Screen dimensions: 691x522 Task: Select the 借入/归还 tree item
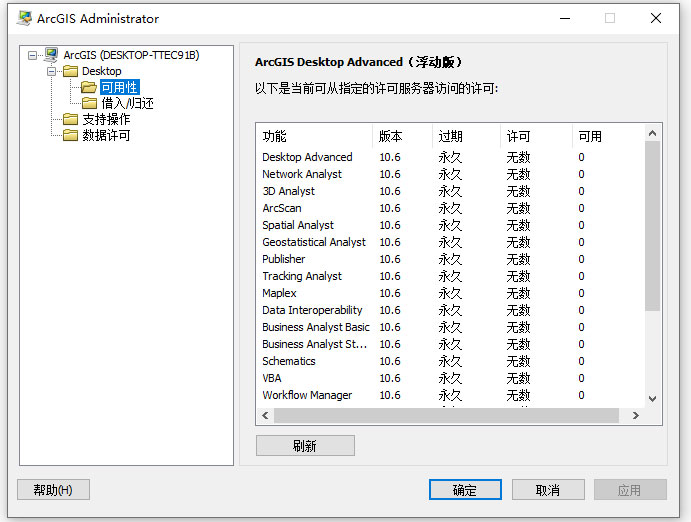pos(127,103)
